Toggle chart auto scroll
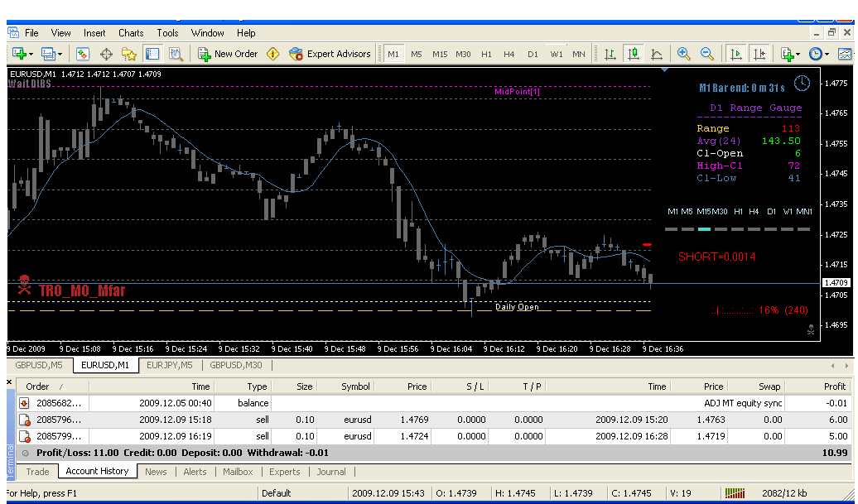This screenshot has width=858, height=504. (x=735, y=54)
